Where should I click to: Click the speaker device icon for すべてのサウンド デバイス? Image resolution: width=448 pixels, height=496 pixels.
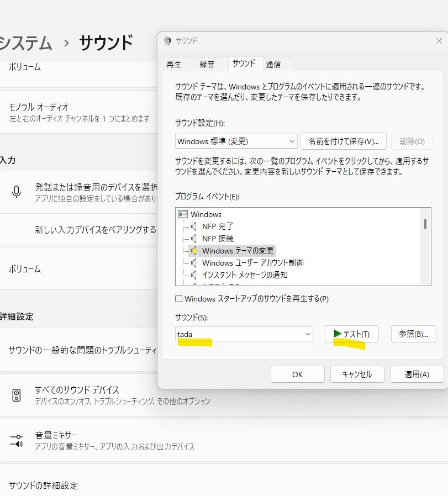[x=16, y=395]
